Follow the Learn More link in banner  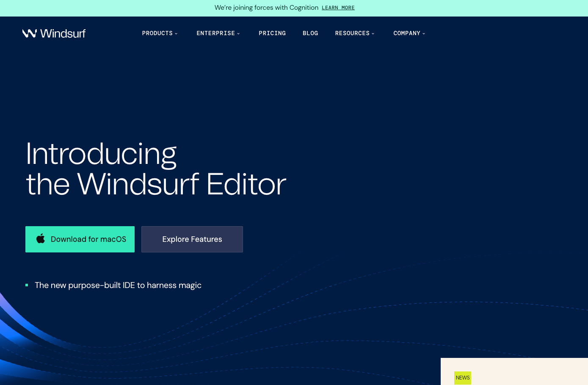[338, 8]
